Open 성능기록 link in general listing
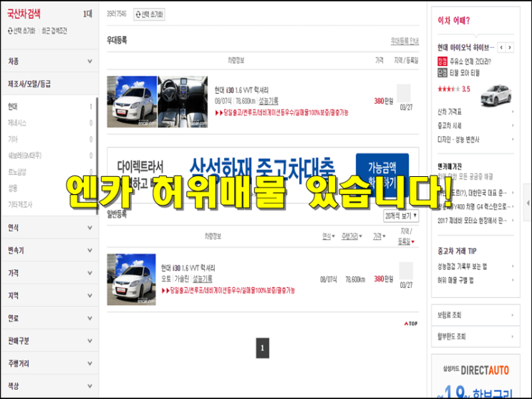Image resolution: width=532 pixels, height=399 pixels. coord(202,279)
